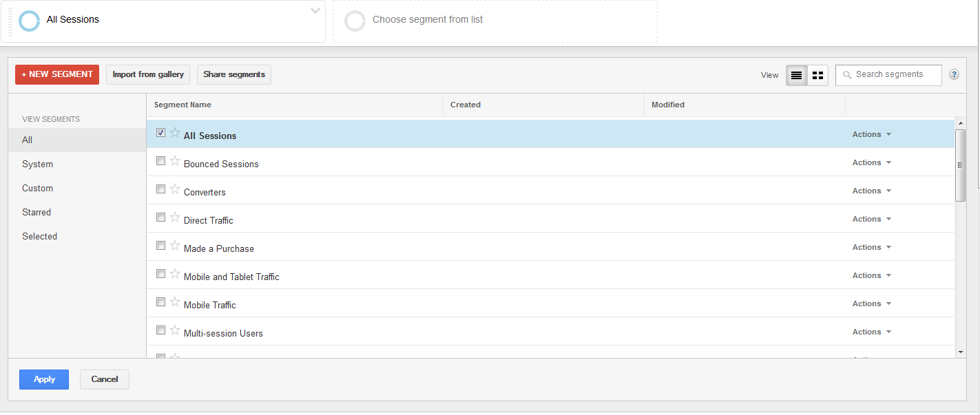
Task: Star the Direct Traffic segment
Action: tap(175, 217)
